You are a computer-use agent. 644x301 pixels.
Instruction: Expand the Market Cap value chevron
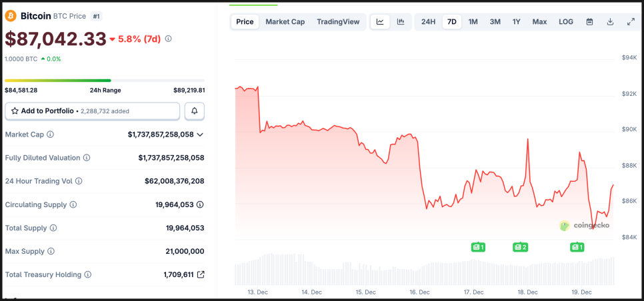coord(200,135)
